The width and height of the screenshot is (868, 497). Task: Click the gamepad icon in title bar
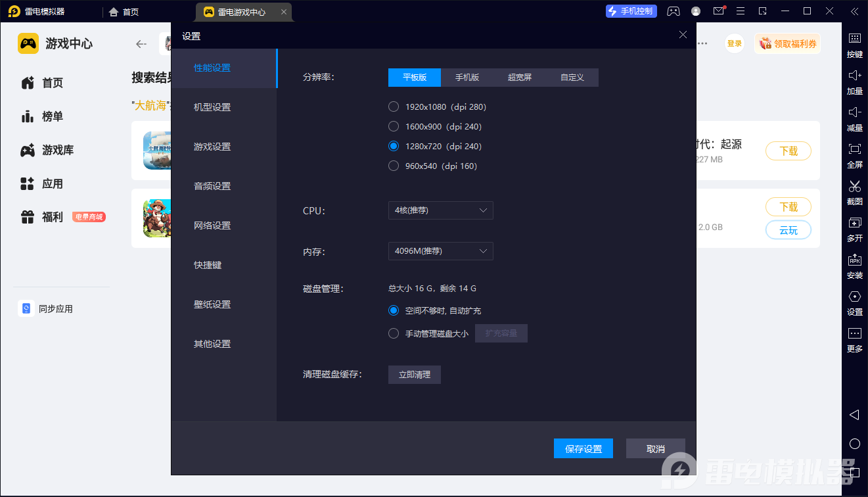coord(674,11)
